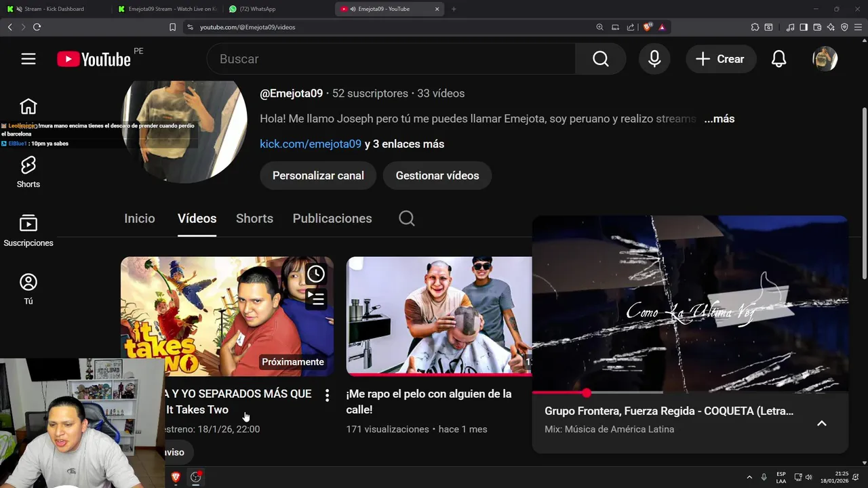Viewport: 868px width, 488px height.
Task: Open the haircut video thumbnail
Action: pyautogui.click(x=439, y=316)
